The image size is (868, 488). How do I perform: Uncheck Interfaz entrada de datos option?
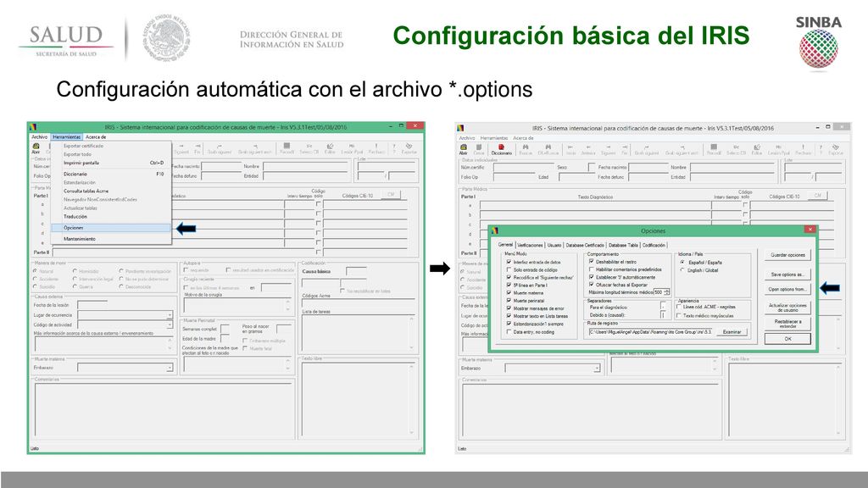pyautogui.click(x=509, y=262)
